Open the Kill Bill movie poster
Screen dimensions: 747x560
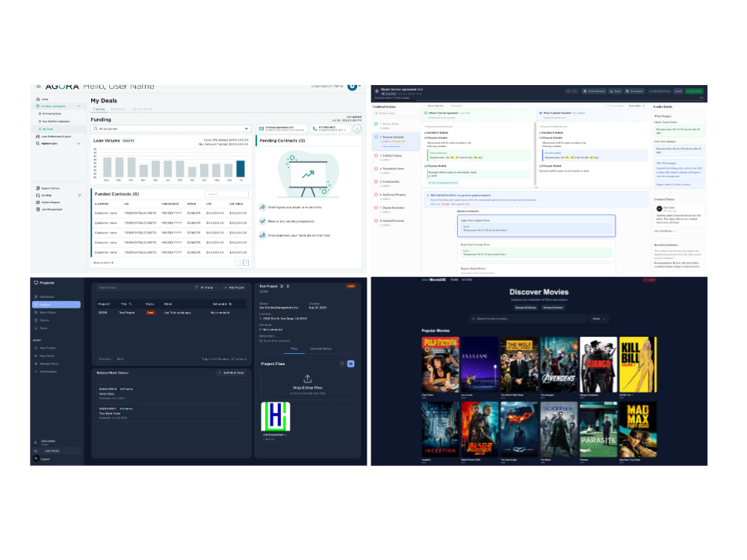pyautogui.click(x=637, y=364)
